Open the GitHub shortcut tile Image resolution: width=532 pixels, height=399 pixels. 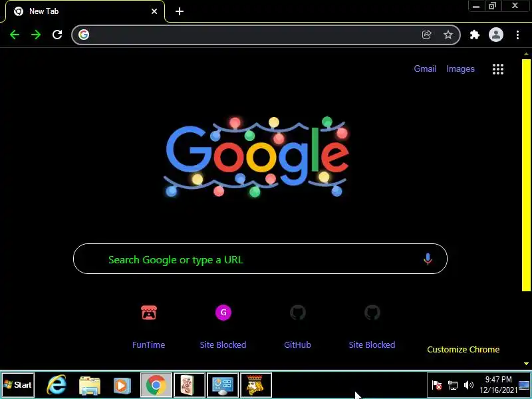click(x=297, y=326)
